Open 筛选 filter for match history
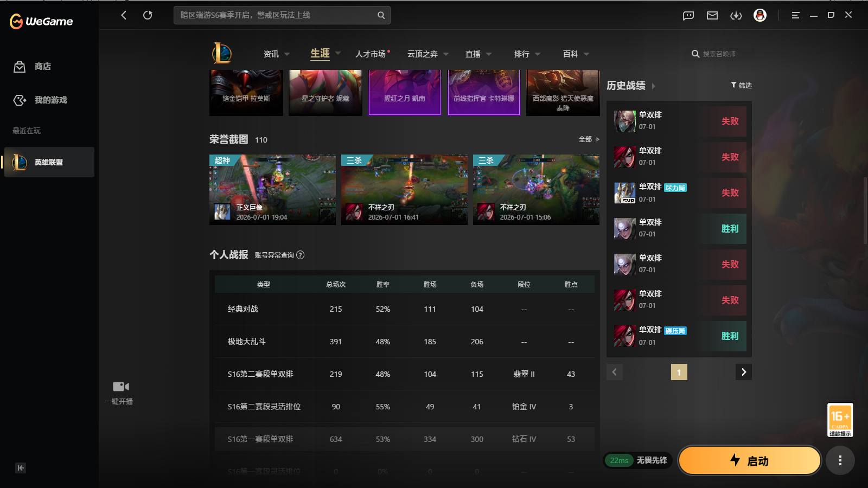868x488 pixels. tap(741, 85)
